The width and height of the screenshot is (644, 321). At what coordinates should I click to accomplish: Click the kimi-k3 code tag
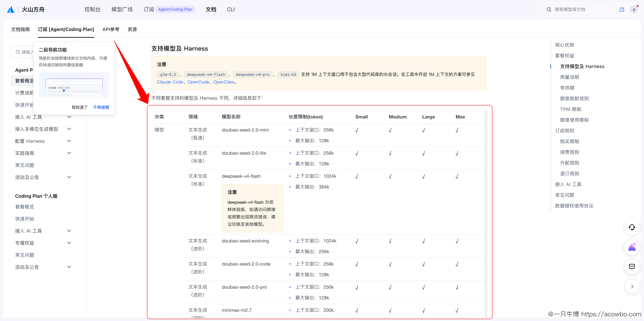(x=288, y=74)
